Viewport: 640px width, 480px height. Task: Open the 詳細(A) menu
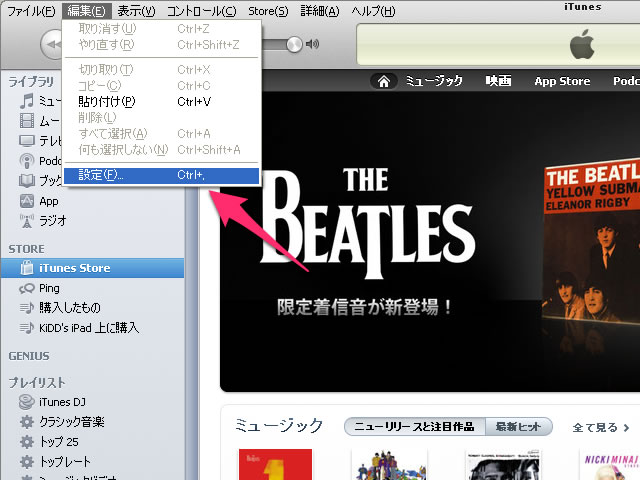320,11
